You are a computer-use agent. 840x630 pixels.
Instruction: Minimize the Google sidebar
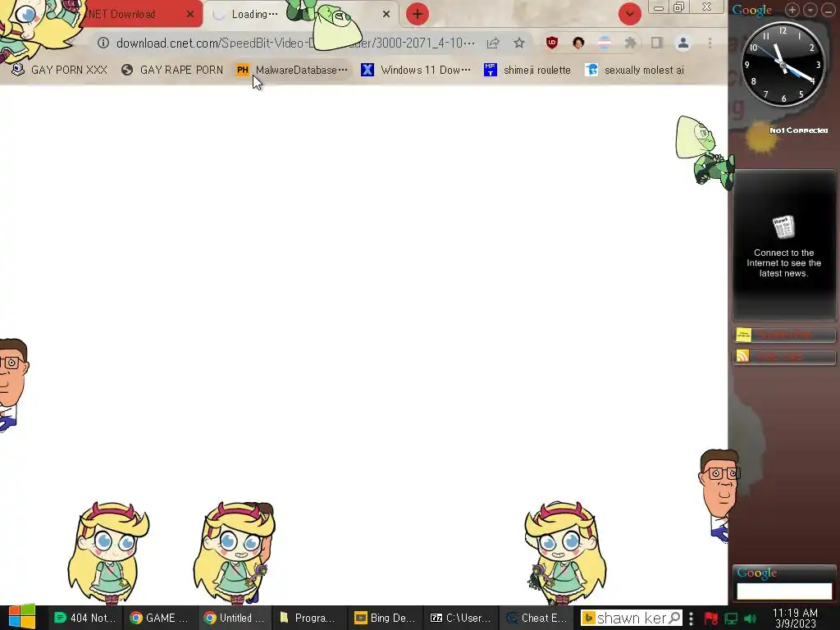(x=829, y=10)
